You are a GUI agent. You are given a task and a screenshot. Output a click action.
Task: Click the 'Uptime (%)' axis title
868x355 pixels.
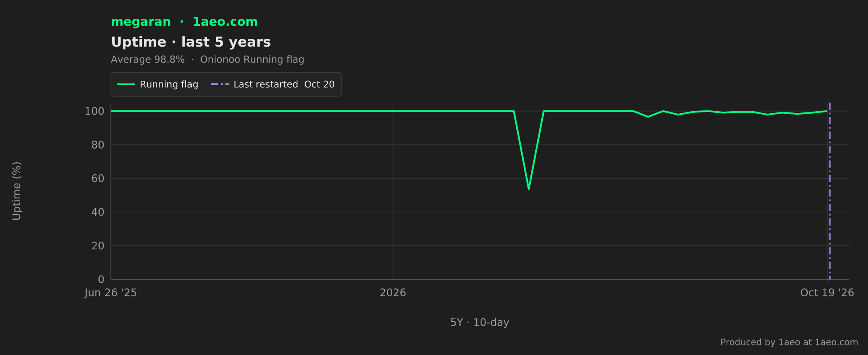click(16, 191)
